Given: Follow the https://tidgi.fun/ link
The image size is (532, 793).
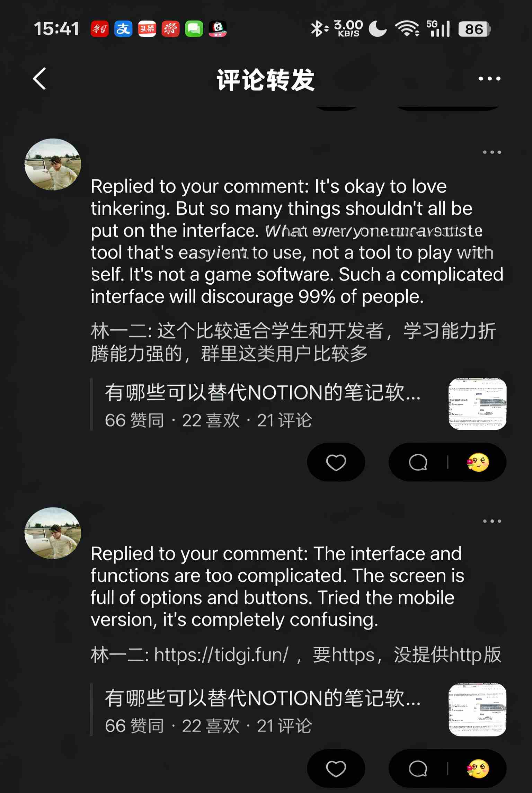Looking at the screenshot, I should pos(221,655).
